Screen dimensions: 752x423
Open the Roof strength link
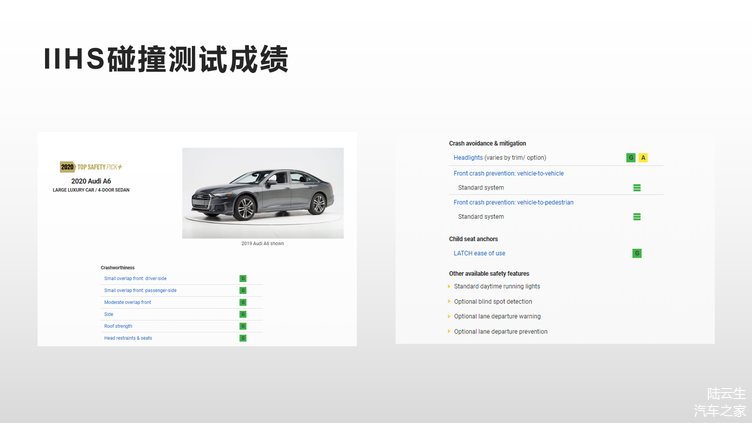pyautogui.click(x=118, y=326)
